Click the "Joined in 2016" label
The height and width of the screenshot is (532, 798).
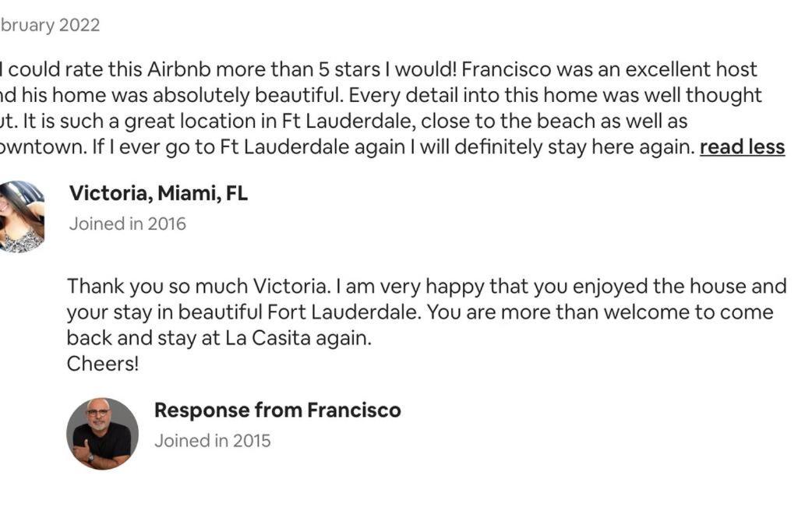pos(128,224)
